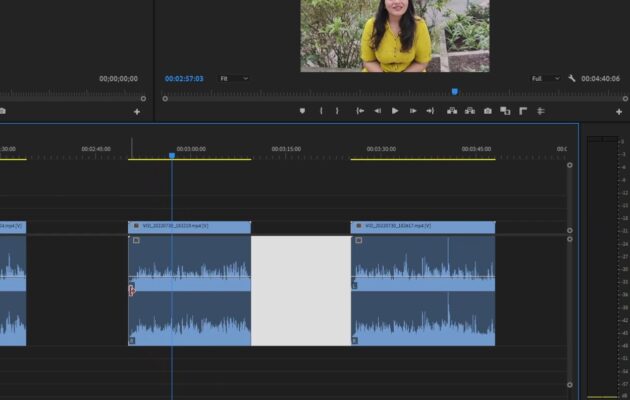The height and width of the screenshot is (400, 630).
Task: Select the selected gap between timeline clips
Action: coord(300,290)
